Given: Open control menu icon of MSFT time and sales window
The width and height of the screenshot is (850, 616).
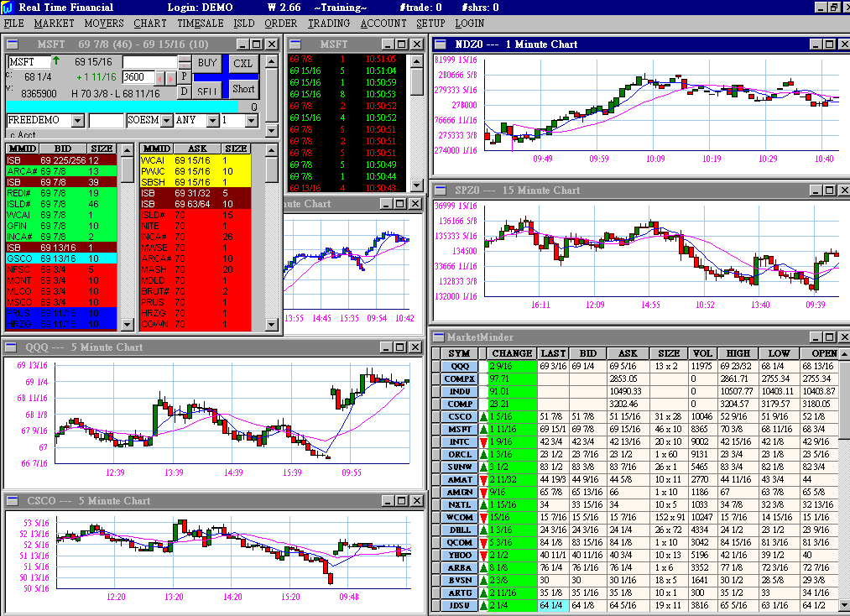Looking at the screenshot, I should (x=295, y=44).
